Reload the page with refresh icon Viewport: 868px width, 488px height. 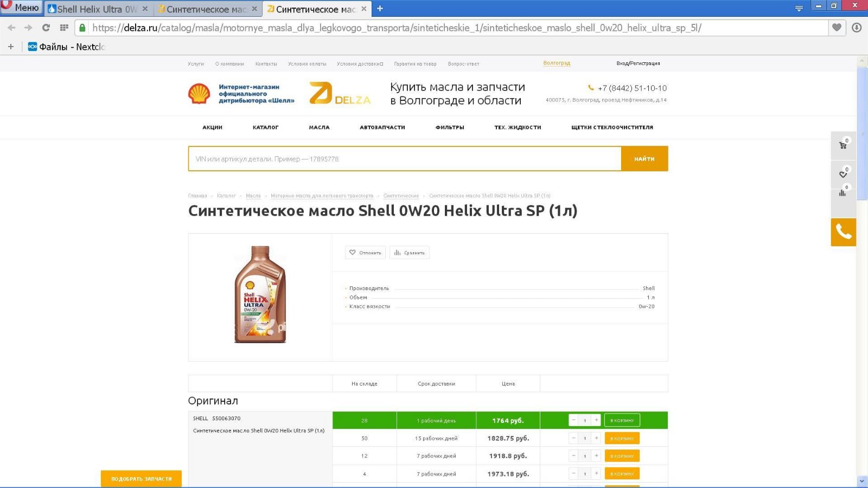[x=46, y=28]
